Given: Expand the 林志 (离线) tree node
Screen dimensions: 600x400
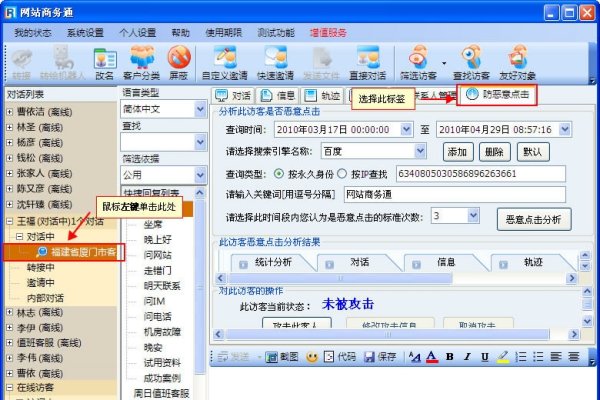Looking at the screenshot, I should 10,314.
